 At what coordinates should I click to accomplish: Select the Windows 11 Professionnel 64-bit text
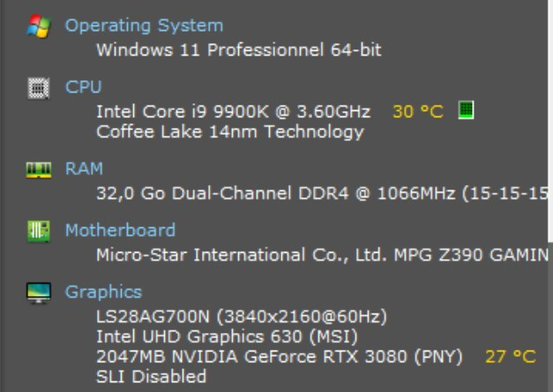(239, 49)
